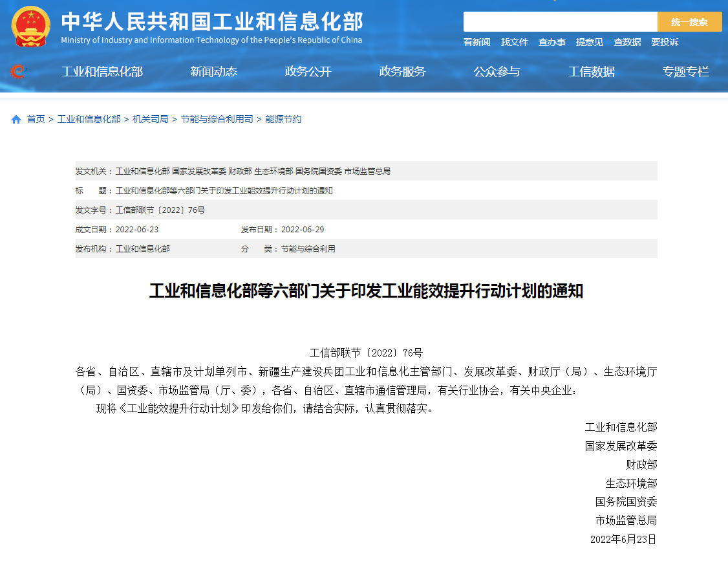Click the site title 中华人民共和国工业和信息化部
Image resolution: width=728 pixels, height=561 pixels.
click(x=212, y=21)
